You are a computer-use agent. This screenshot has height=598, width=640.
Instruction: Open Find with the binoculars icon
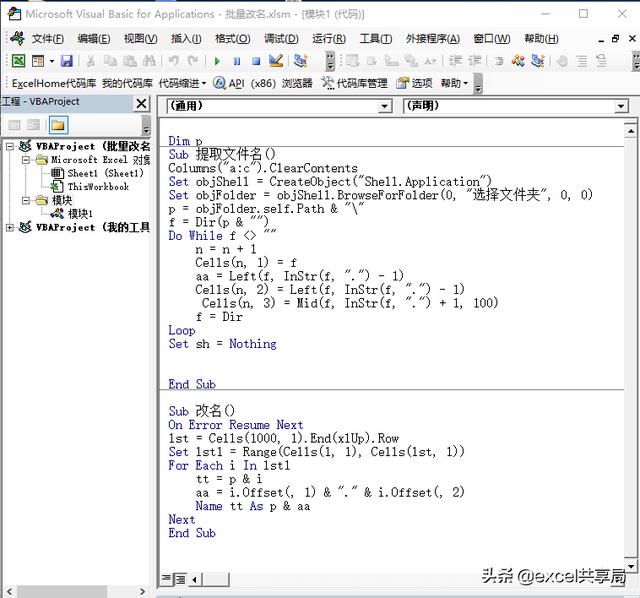149,61
